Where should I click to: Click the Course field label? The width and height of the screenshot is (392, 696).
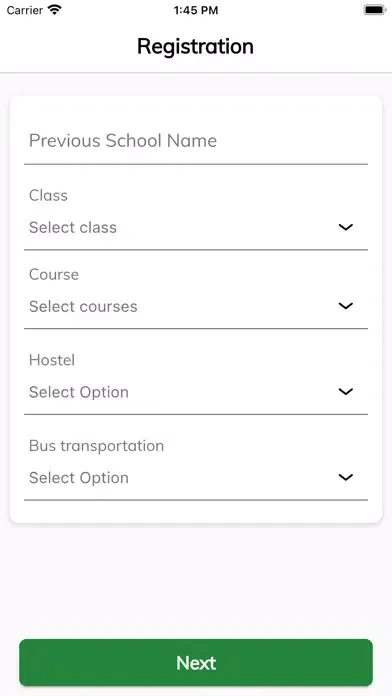click(x=54, y=274)
